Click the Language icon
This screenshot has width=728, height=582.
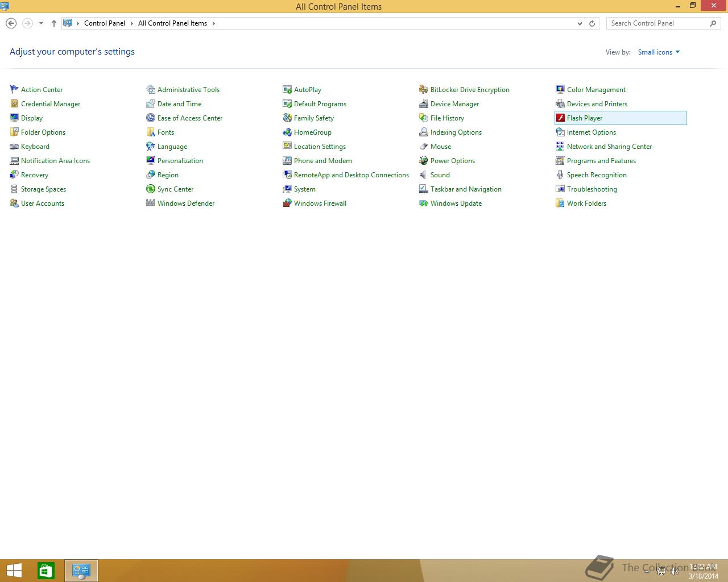(x=151, y=146)
